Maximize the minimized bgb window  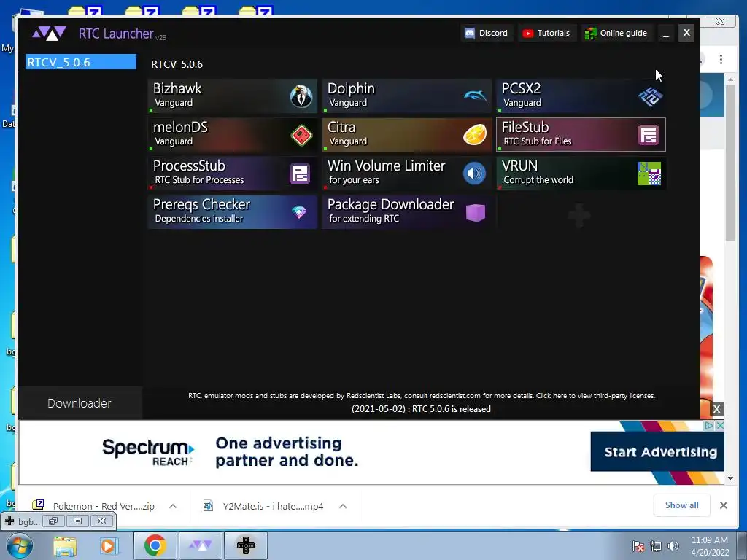click(77, 521)
